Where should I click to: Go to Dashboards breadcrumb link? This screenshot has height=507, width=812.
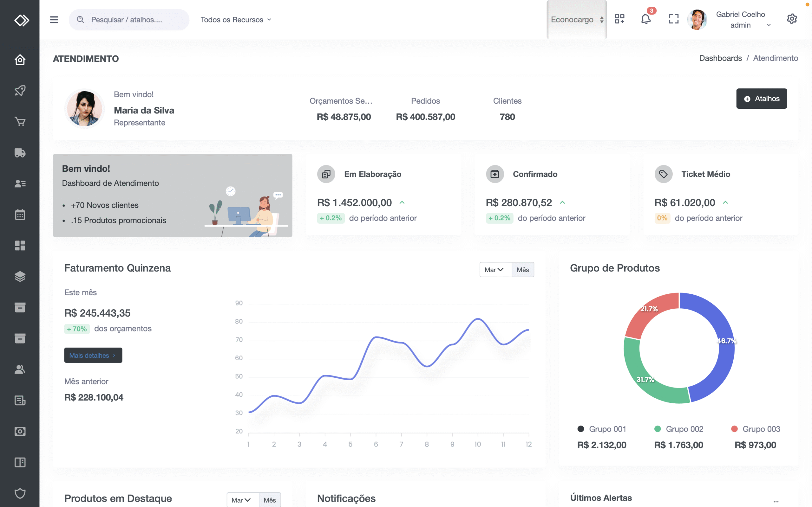[x=720, y=58]
